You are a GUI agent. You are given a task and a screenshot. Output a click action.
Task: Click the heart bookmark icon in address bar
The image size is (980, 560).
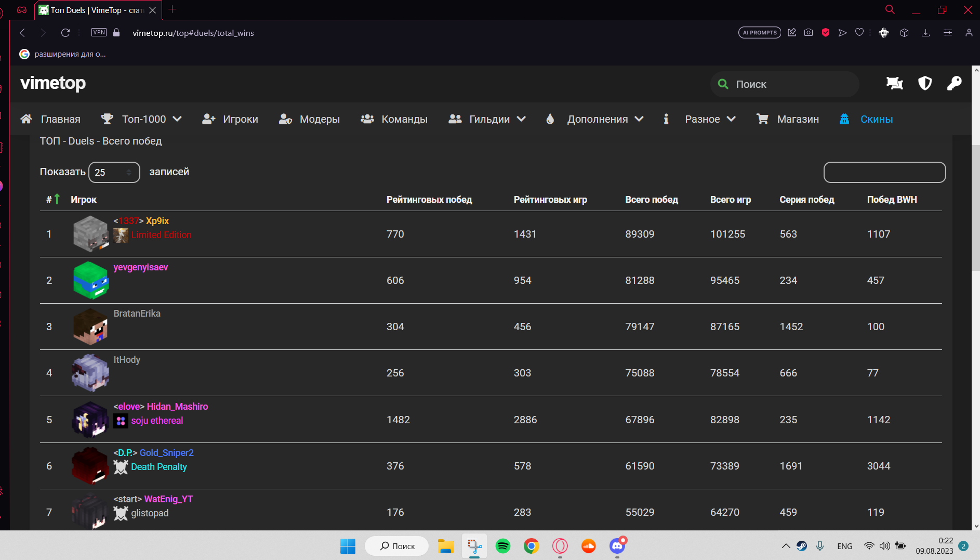(x=859, y=33)
